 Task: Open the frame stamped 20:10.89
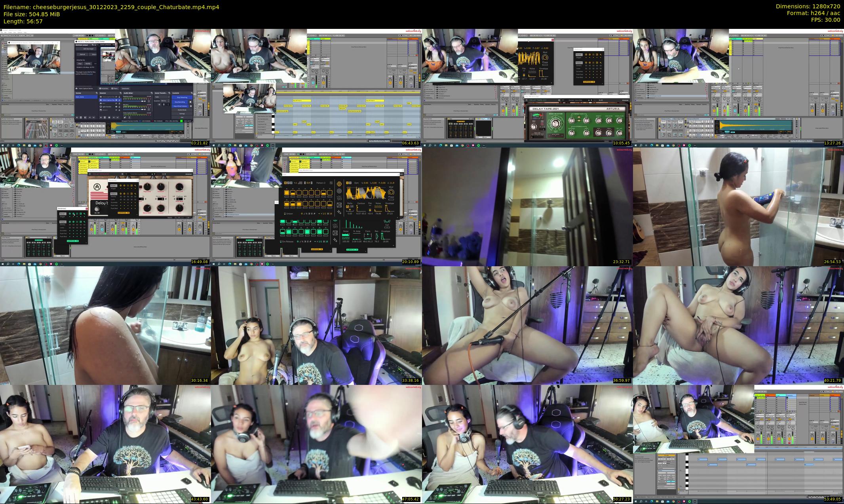click(x=316, y=207)
